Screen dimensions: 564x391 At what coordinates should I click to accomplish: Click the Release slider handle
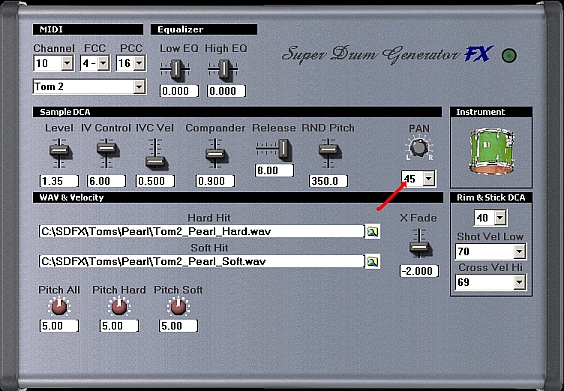click(283, 148)
